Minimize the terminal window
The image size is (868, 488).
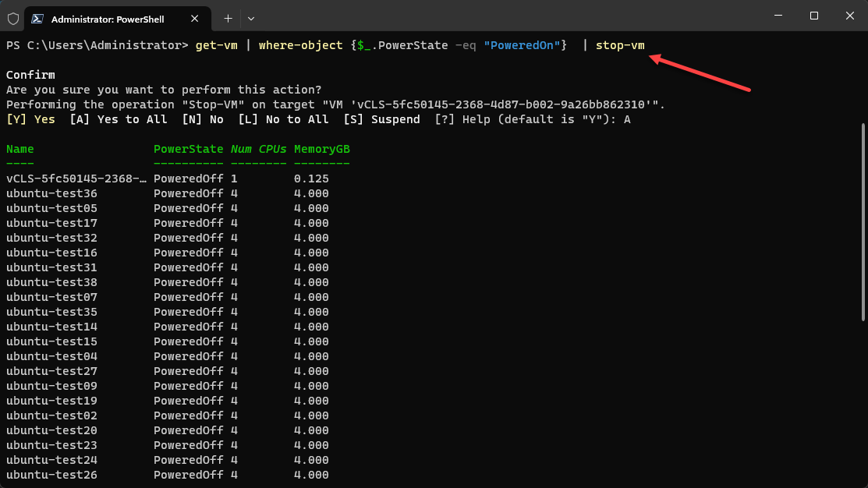[778, 16]
